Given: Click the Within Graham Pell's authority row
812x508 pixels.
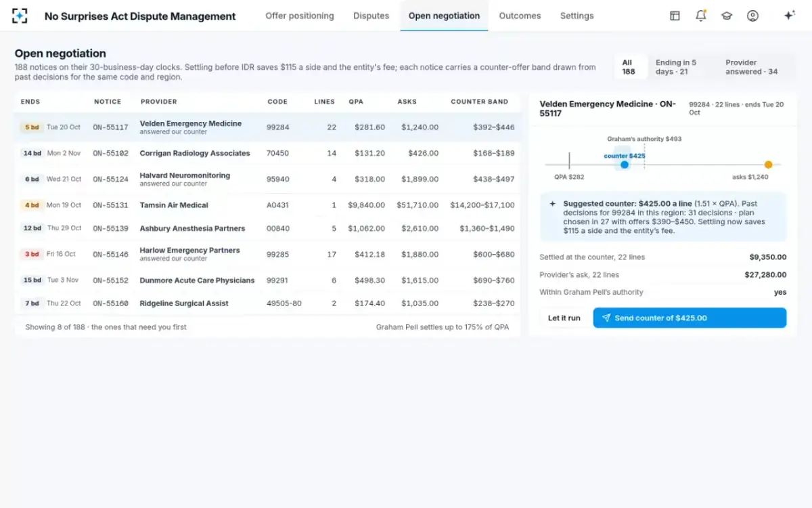Looking at the screenshot, I should (x=663, y=293).
